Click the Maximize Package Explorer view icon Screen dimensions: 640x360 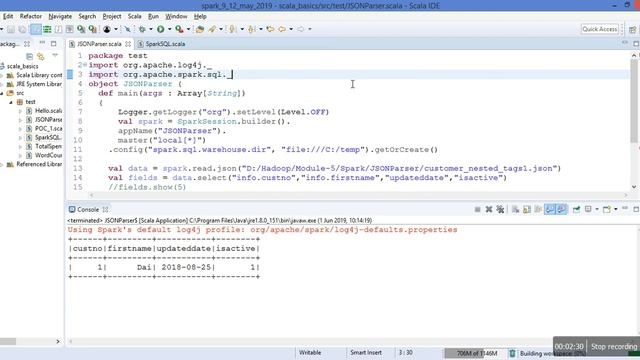[53, 43]
